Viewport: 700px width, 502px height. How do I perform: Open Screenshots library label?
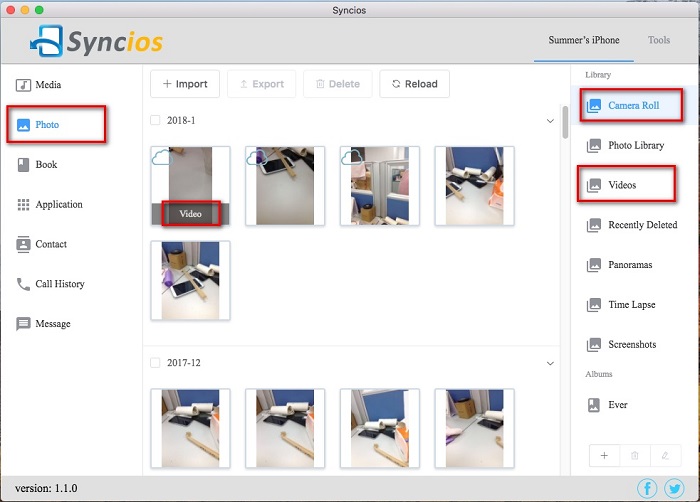coord(632,345)
